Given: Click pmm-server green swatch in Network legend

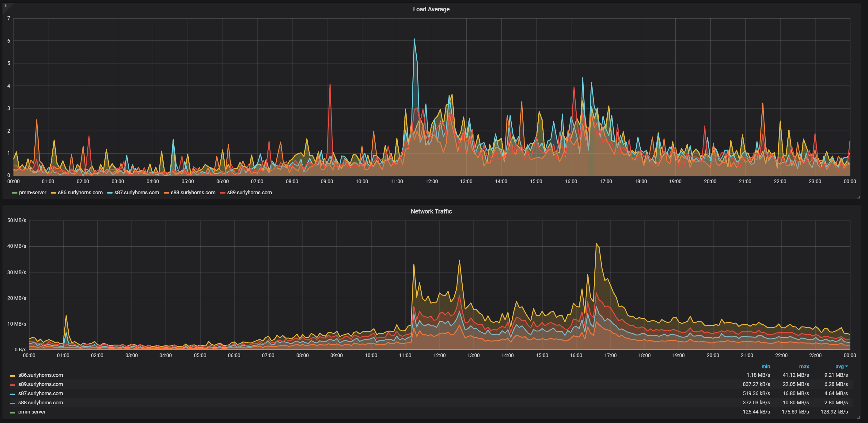Looking at the screenshot, I should tap(13, 412).
